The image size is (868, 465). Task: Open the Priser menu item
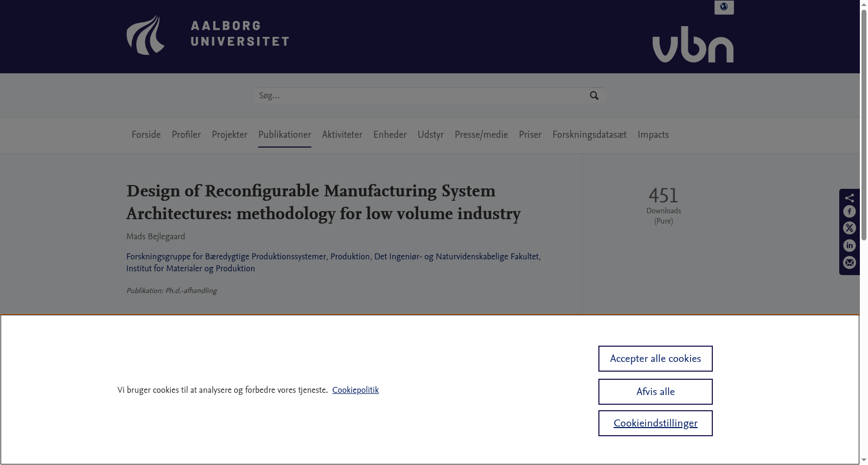click(530, 135)
